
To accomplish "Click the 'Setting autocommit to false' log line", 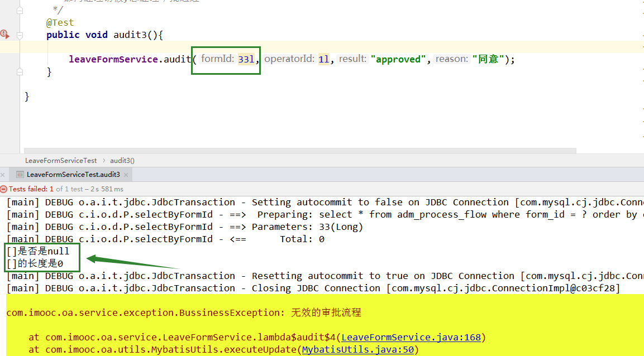I will click(325, 202).
